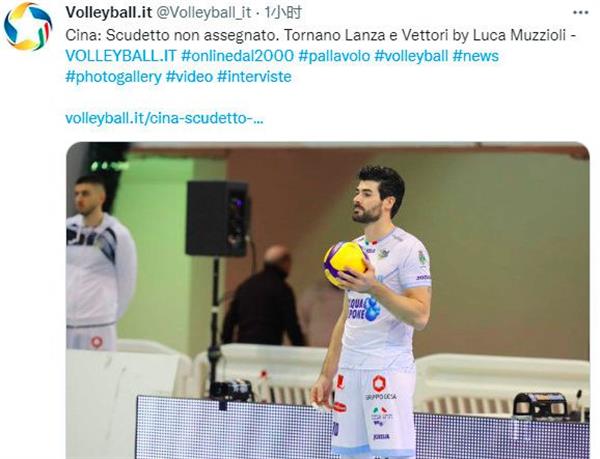This screenshot has height=459, width=600.
Task: Select the #onlinedal2000 hashtag
Action: click(x=237, y=56)
